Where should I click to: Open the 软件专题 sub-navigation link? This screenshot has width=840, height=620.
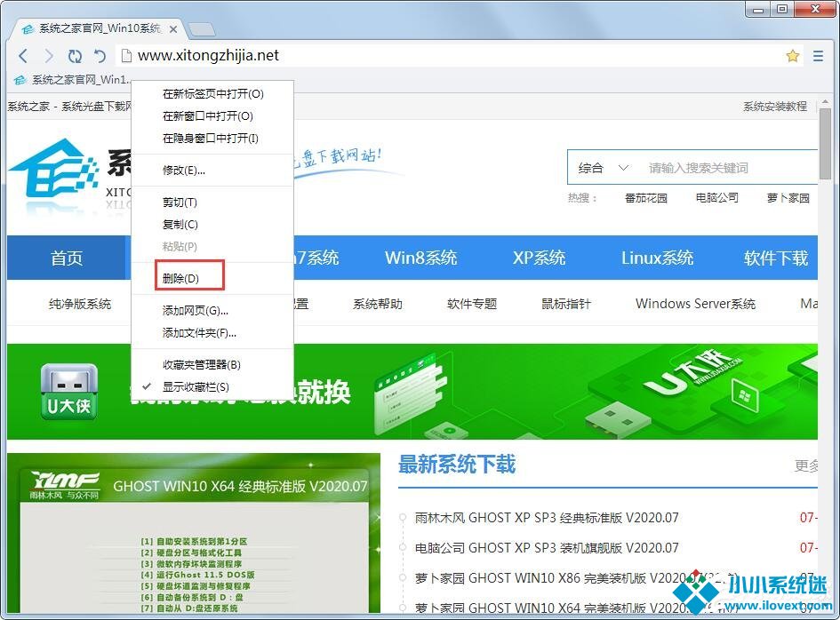pos(472,304)
